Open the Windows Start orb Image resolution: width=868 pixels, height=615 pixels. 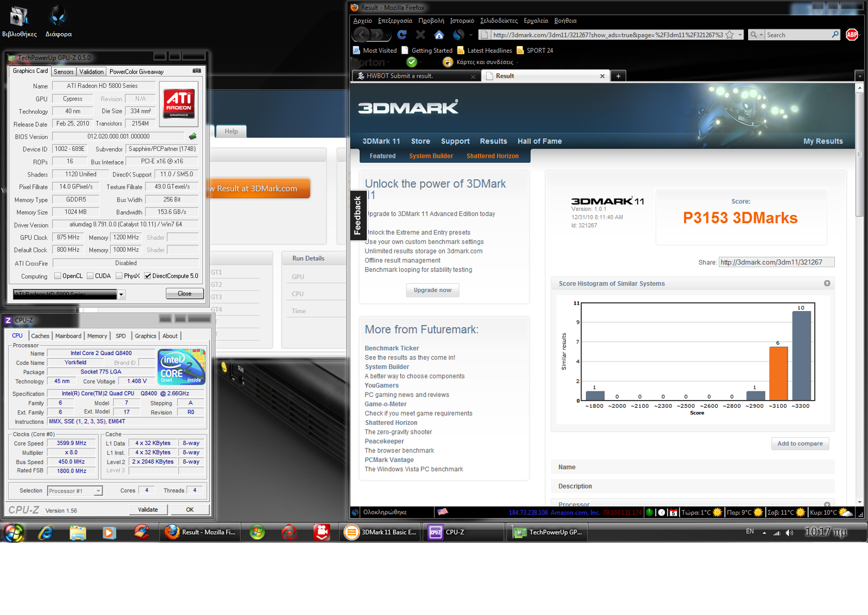pyautogui.click(x=14, y=532)
